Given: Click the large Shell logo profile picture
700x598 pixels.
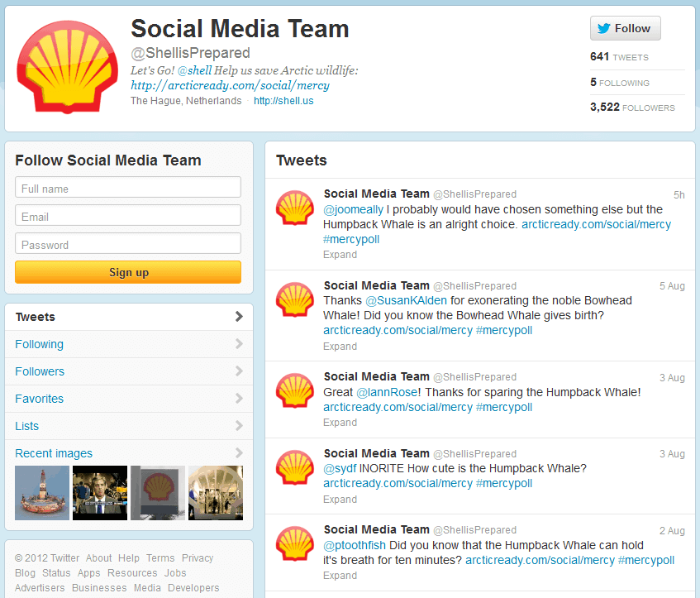Looking at the screenshot, I should click(x=68, y=67).
